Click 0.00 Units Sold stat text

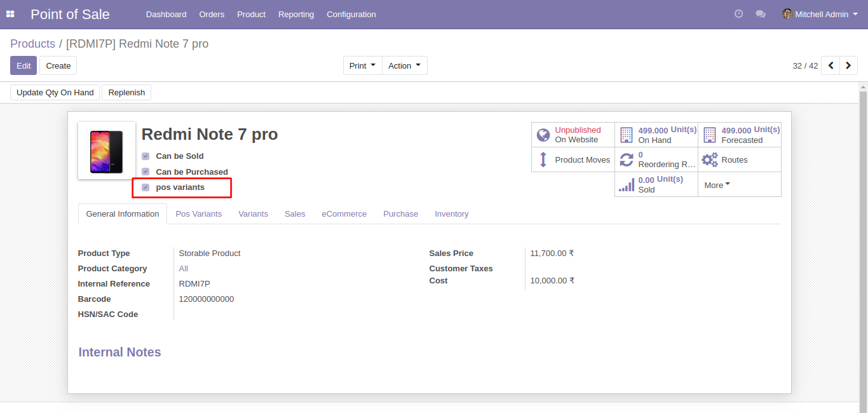click(x=661, y=184)
